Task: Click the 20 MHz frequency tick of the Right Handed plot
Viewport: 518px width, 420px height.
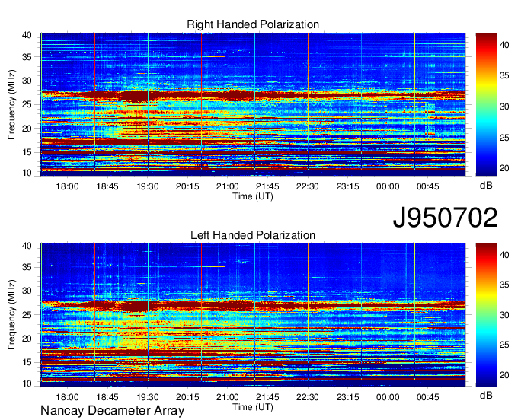Action: tap(27, 129)
